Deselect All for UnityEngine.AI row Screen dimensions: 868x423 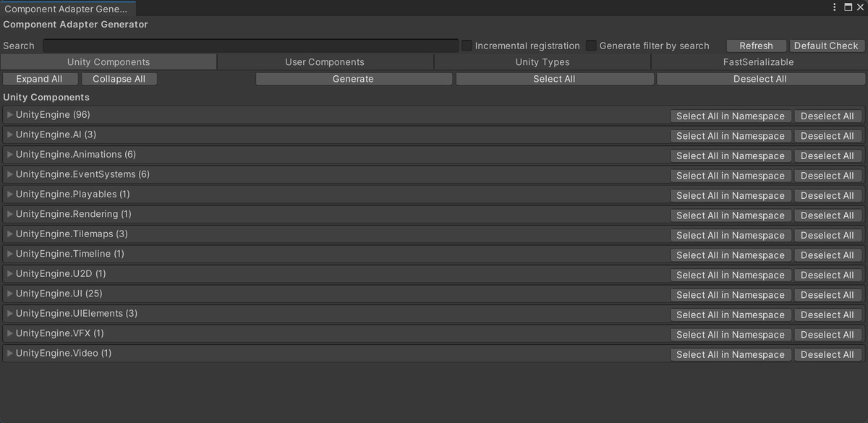[827, 136]
